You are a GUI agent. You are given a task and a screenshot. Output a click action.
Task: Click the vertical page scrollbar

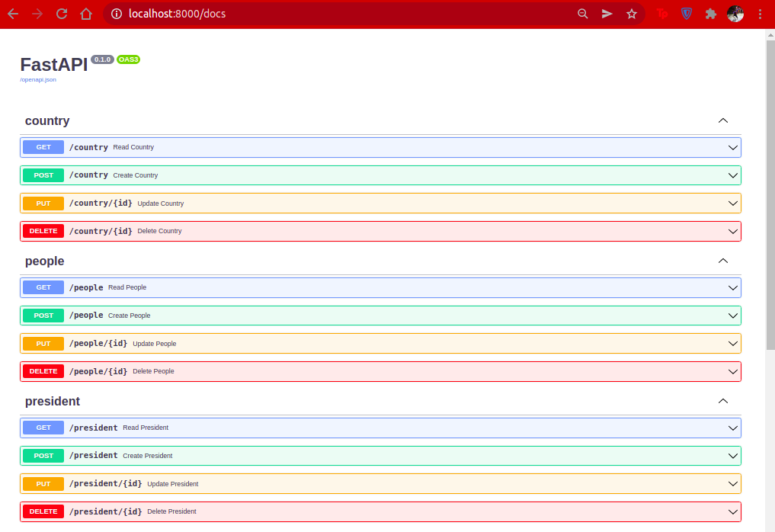[x=770, y=280]
